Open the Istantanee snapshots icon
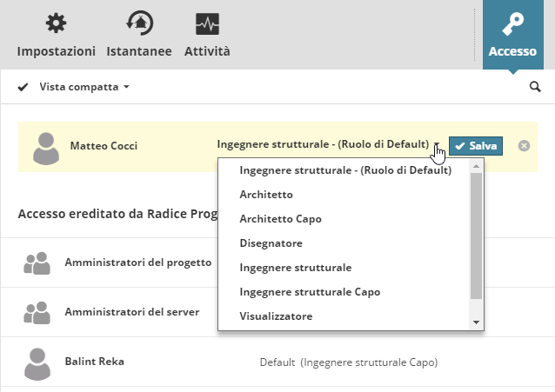Viewport: 555px width, 392px height. pos(139,23)
